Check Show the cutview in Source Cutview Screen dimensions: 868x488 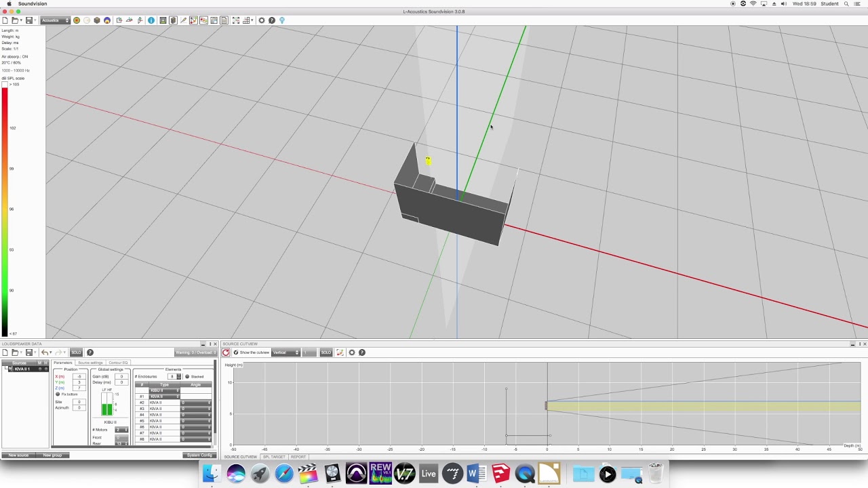coord(236,352)
